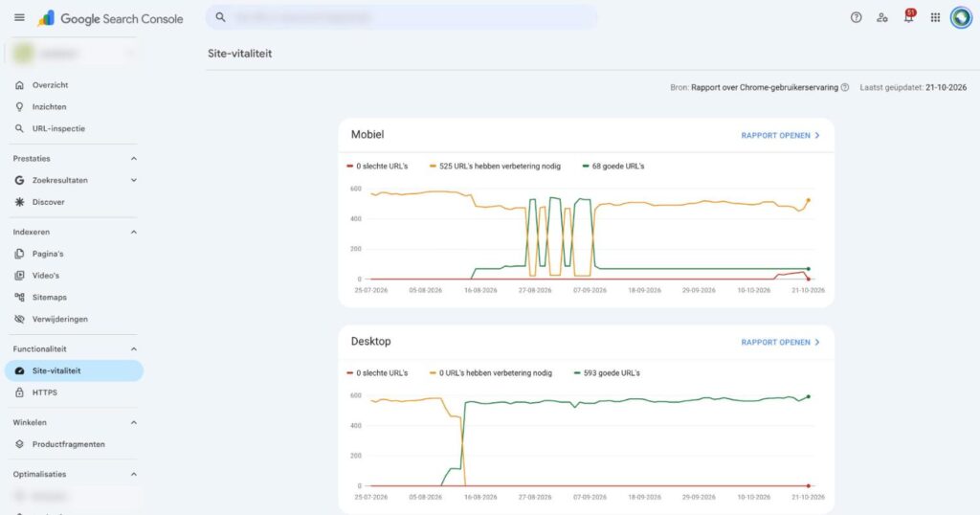Click the Mobiel card title
The height and width of the screenshot is (515, 980).
[x=367, y=134]
